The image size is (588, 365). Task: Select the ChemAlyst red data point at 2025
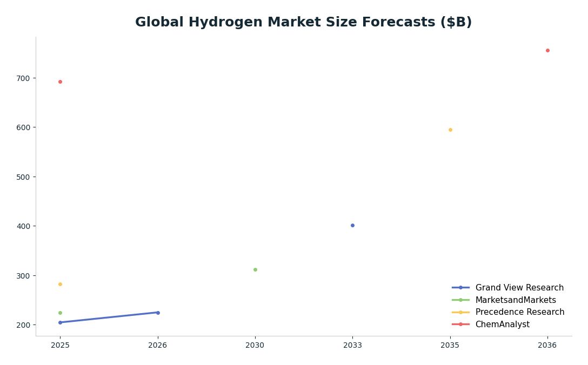(x=60, y=82)
